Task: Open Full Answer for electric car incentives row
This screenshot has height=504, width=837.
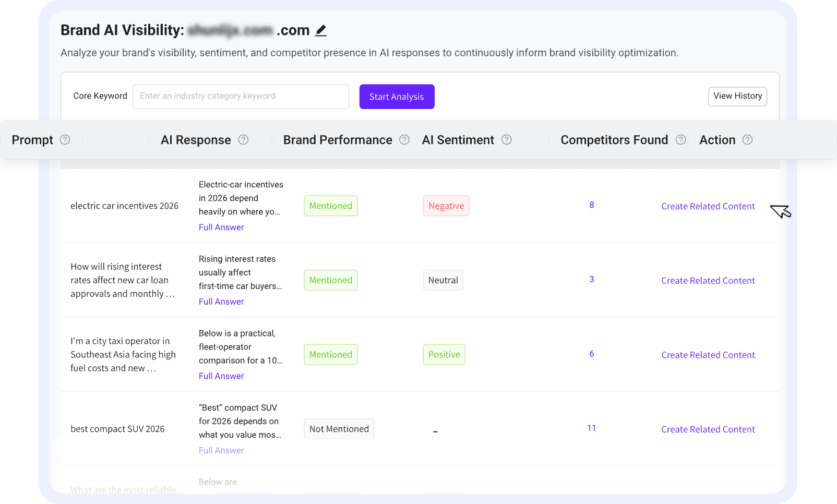Action: tap(221, 227)
